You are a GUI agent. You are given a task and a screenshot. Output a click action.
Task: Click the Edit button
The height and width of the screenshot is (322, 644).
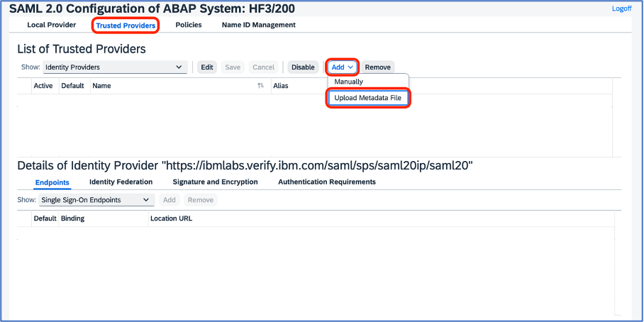pos(207,67)
